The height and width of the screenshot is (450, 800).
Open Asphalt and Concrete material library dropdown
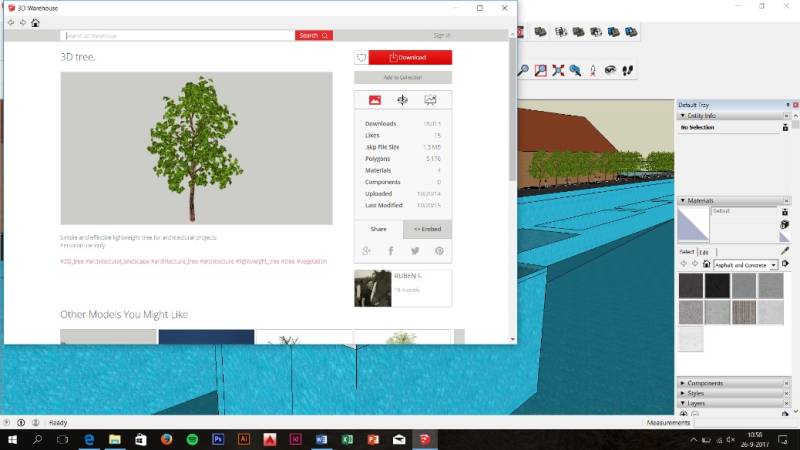pos(773,265)
